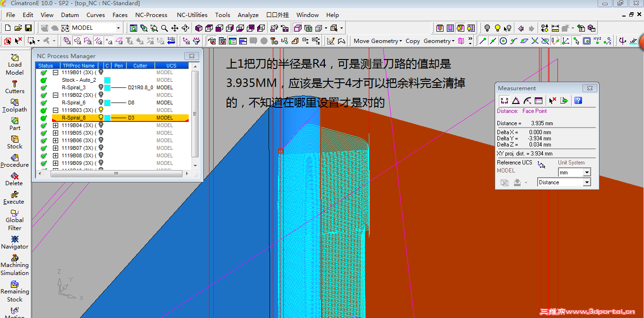
Task: Click the New file icon
Action: (8, 28)
